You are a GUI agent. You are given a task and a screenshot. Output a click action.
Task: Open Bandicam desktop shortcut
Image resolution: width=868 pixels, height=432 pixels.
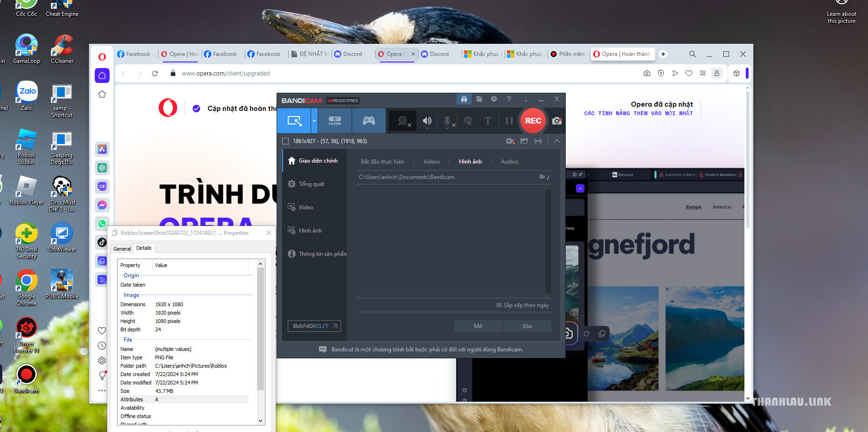[27, 378]
